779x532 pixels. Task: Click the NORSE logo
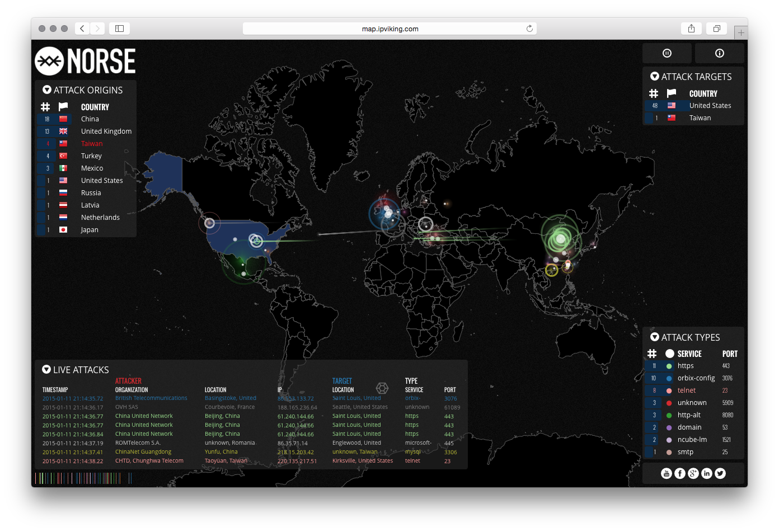click(x=85, y=62)
